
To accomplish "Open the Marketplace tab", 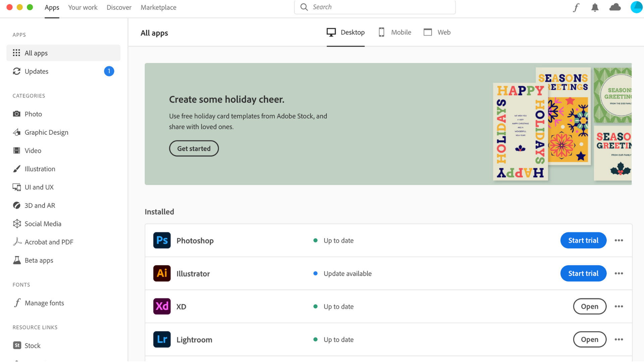I will pos(158,7).
